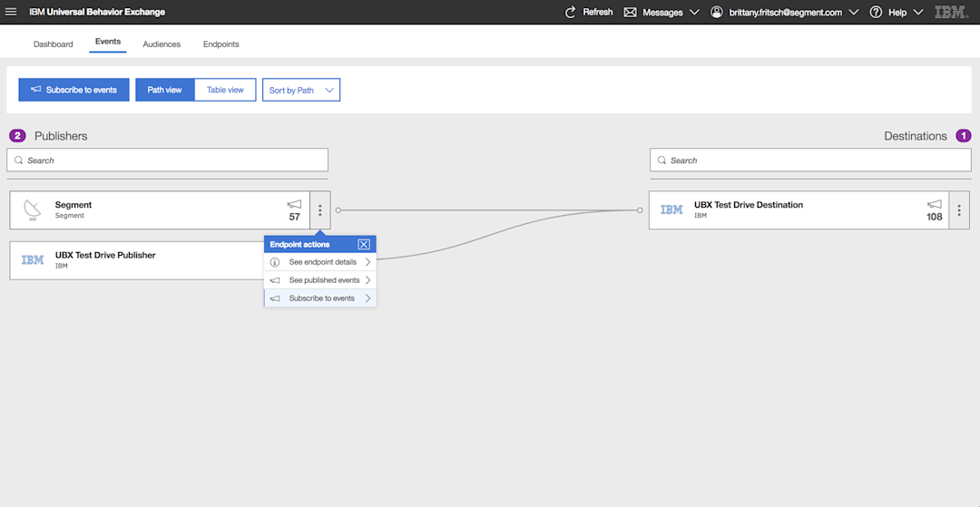Screen dimensions: 980x507
Task: Click the destination events megaphone icon
Action: pos(935,204)
